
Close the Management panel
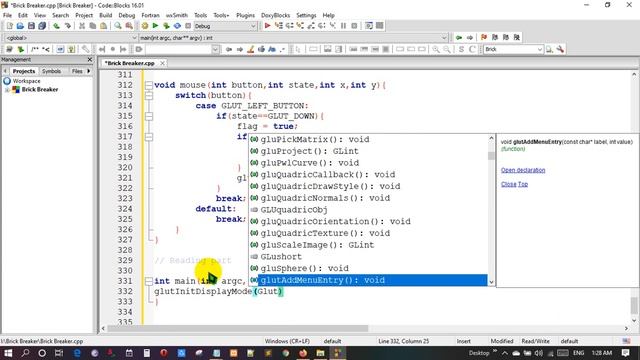click(x=90, y=60)
